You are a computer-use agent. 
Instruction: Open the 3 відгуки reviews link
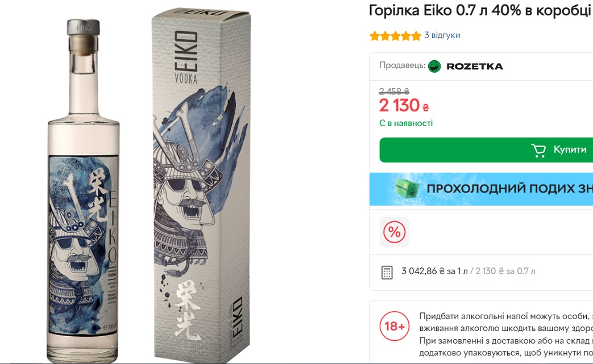point(442,35)
